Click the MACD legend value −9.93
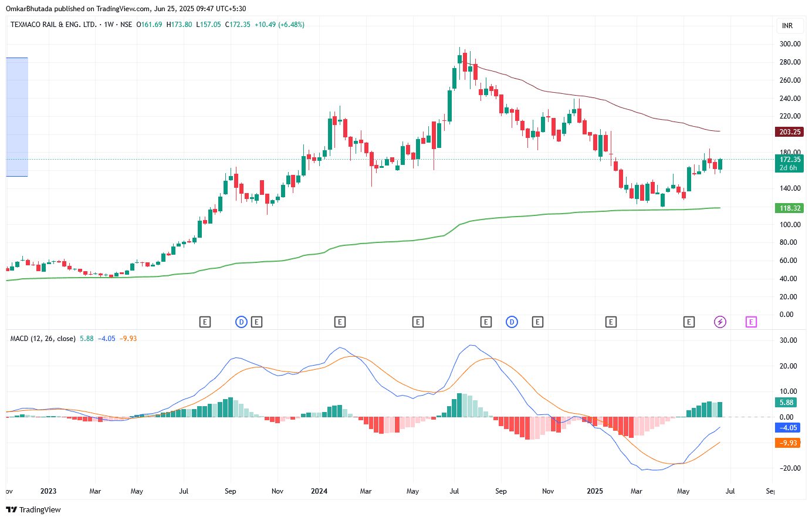 click(128, 339)
